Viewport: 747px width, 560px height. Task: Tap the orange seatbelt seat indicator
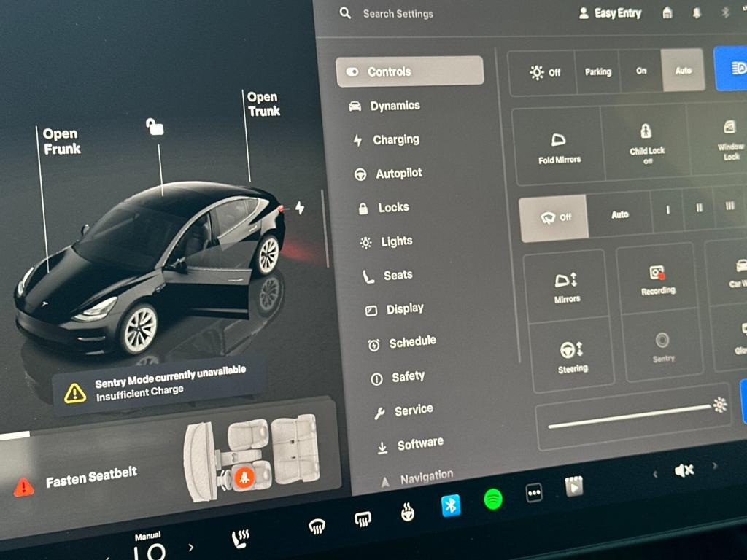point(245,477)
